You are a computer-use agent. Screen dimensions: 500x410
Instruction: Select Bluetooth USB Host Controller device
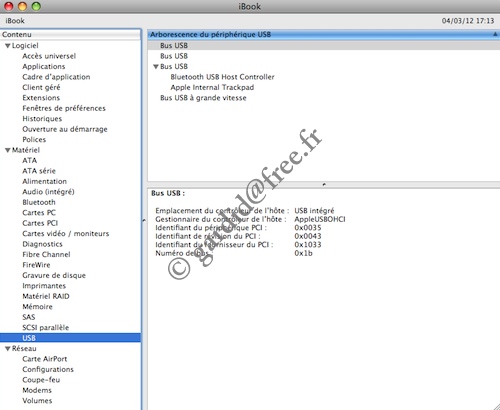tap(222, 77)
